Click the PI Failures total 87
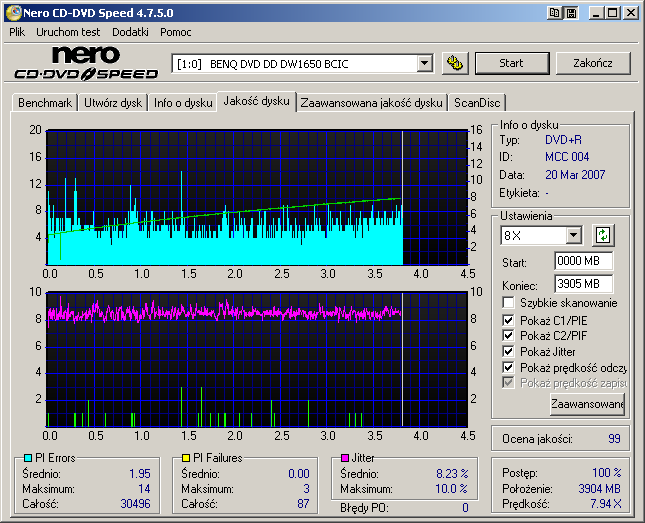 click(x=303, y=504)
